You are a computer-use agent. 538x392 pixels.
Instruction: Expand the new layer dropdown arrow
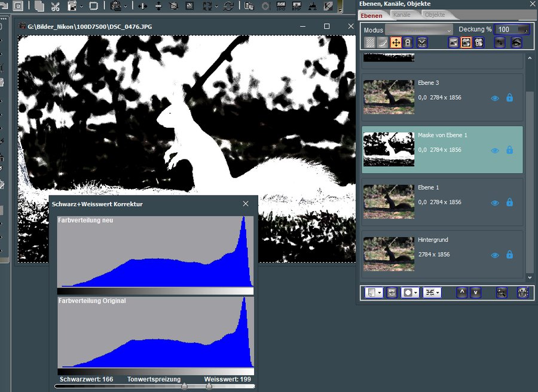(x=378, y=292)
